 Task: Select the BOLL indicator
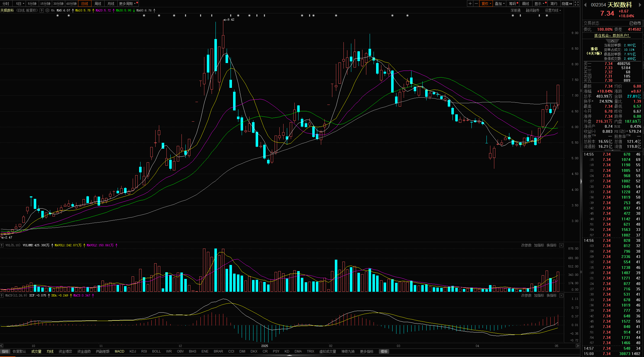pyautogui.click(x=156, y=351)
